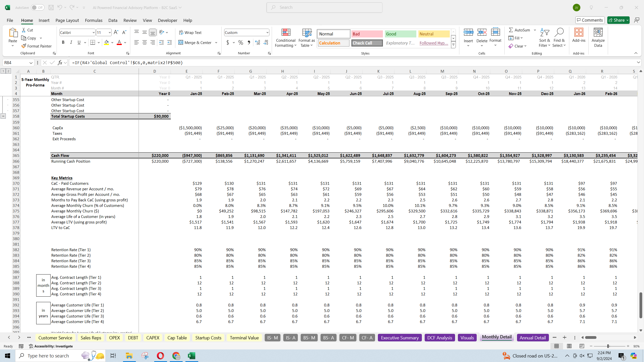Collapse the row 358 outline group
The height and width of the screenshot is (362, 644).
[x=3, y=116]
